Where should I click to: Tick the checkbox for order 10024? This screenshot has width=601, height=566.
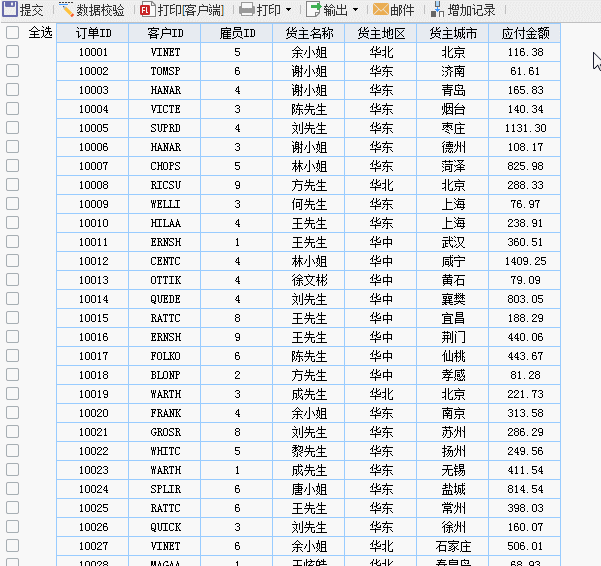click(12, 489)
